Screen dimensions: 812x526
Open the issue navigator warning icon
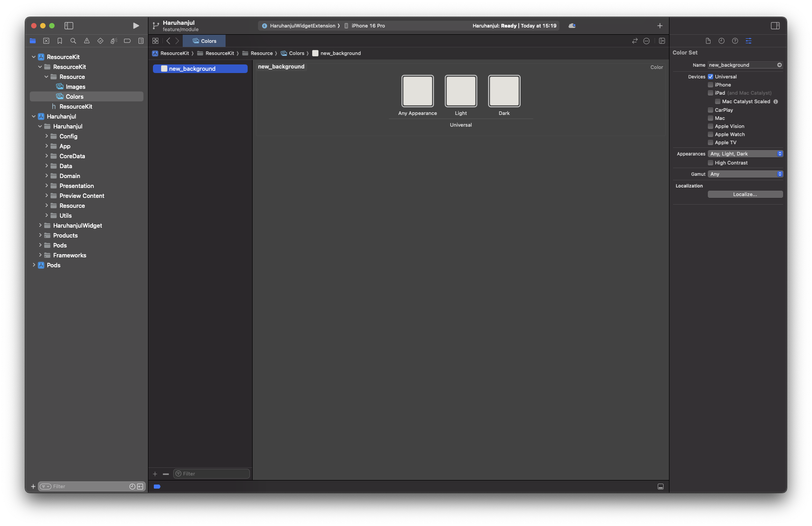(87, 41)
